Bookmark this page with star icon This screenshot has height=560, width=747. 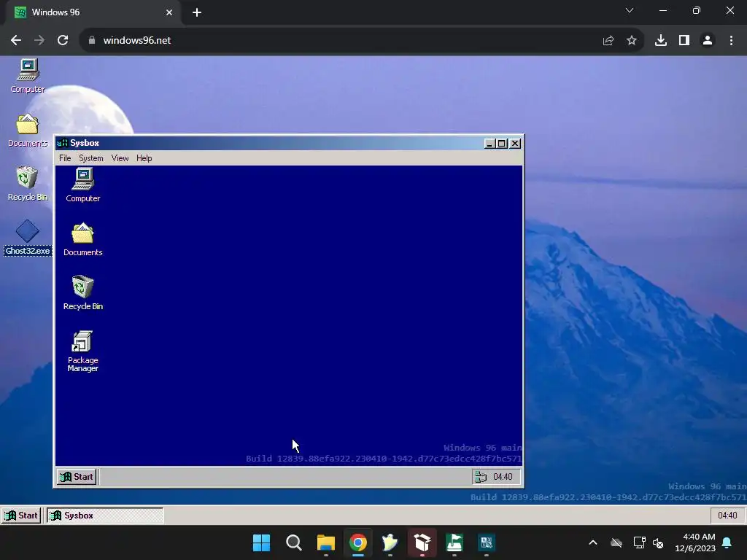point(632,41)
